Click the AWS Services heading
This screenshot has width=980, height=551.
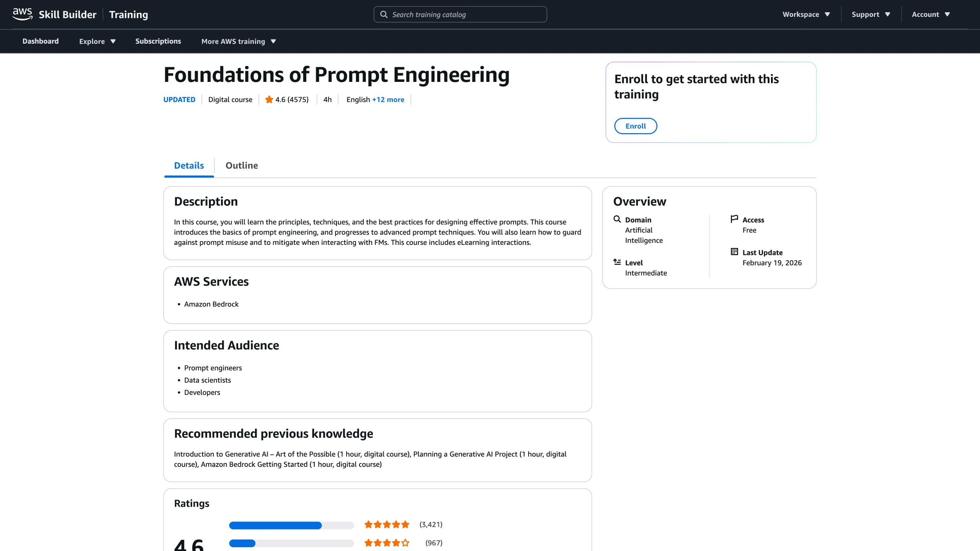click(x=211, y=282)
